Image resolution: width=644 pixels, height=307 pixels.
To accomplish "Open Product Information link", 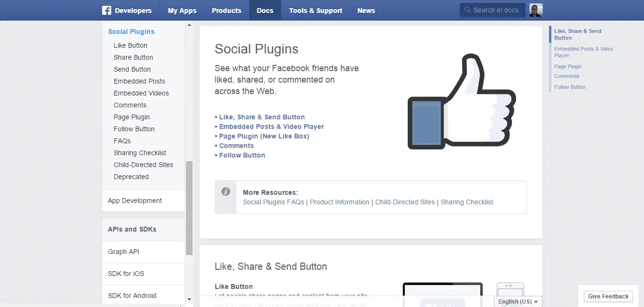I will (339, 202).
